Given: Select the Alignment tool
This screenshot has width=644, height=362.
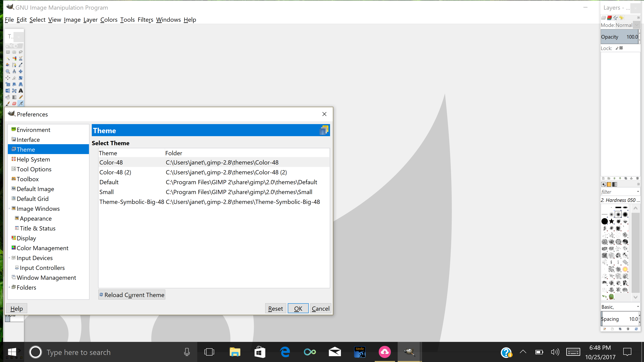Looking at the screenshot, I should click(8, 78).
